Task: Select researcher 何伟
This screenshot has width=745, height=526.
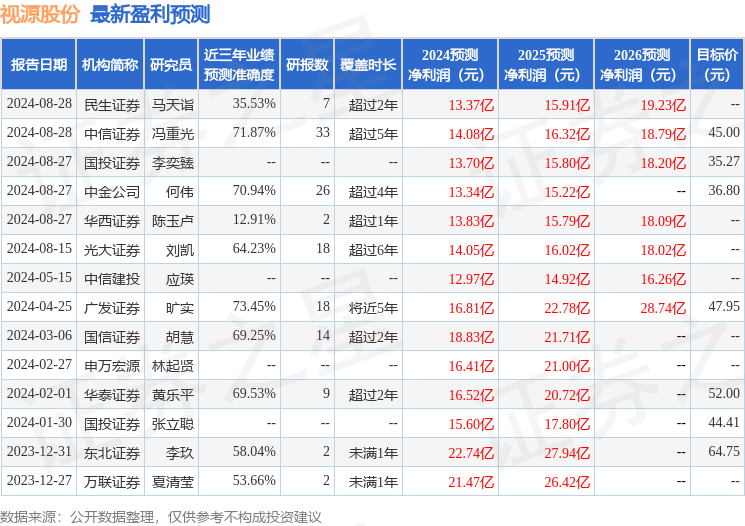Action: coord(180,191)
